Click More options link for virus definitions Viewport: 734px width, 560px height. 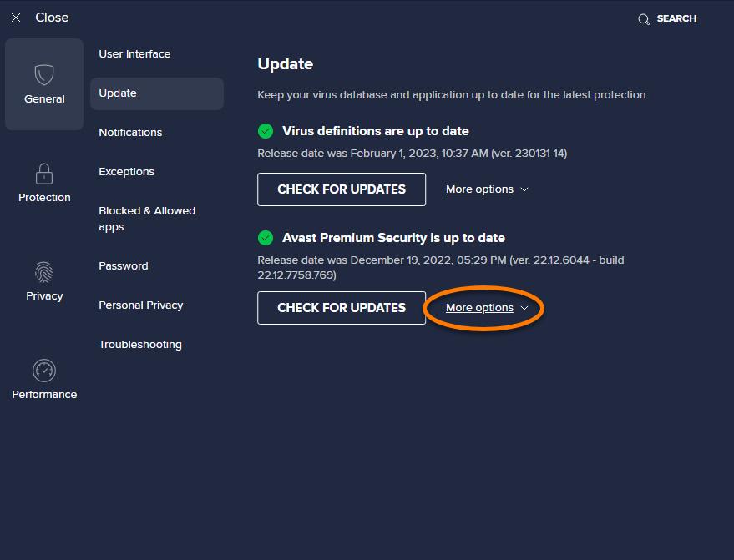(479, 189)
